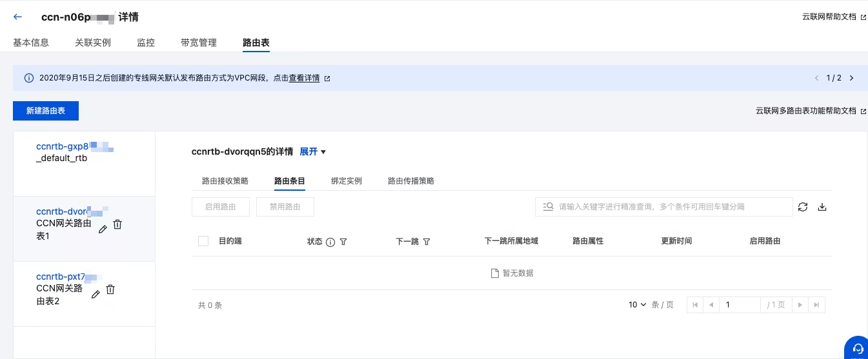Viewport: 868px width, 359px height.
Task: Download the route entries table
Action: (822, 207)
